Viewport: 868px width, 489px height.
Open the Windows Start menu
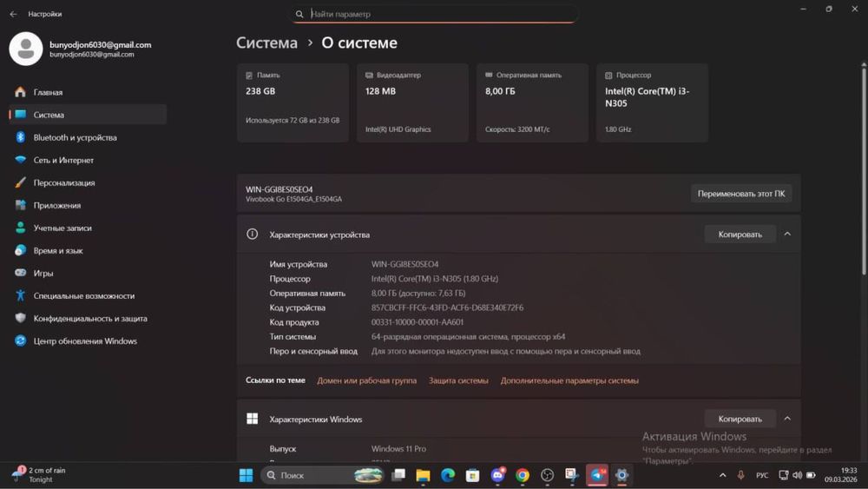247,475
